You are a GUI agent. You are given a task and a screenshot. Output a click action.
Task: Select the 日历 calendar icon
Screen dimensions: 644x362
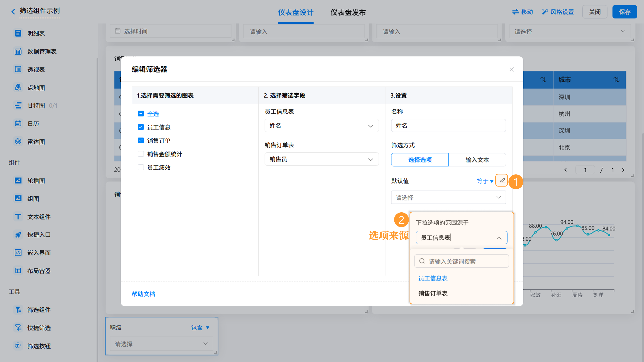(x=18, y=123)
